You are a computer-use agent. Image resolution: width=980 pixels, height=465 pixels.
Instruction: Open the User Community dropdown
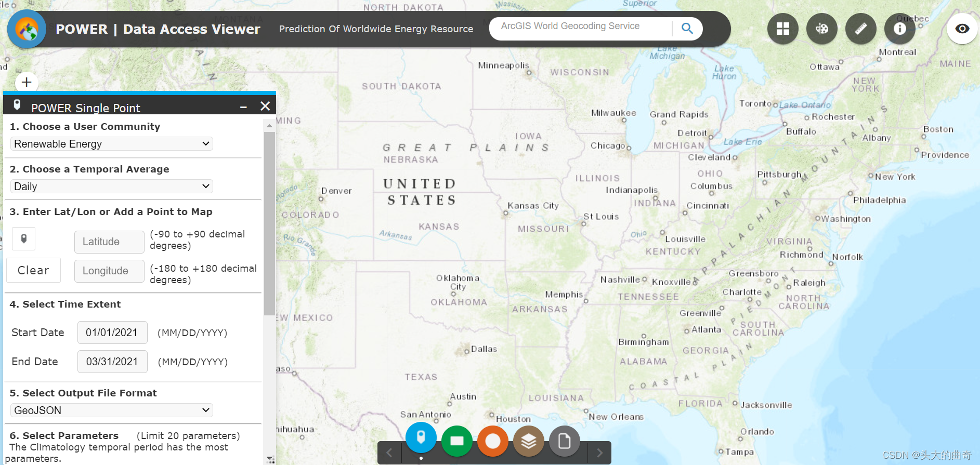pyautogui.click(x=112, y=144)
